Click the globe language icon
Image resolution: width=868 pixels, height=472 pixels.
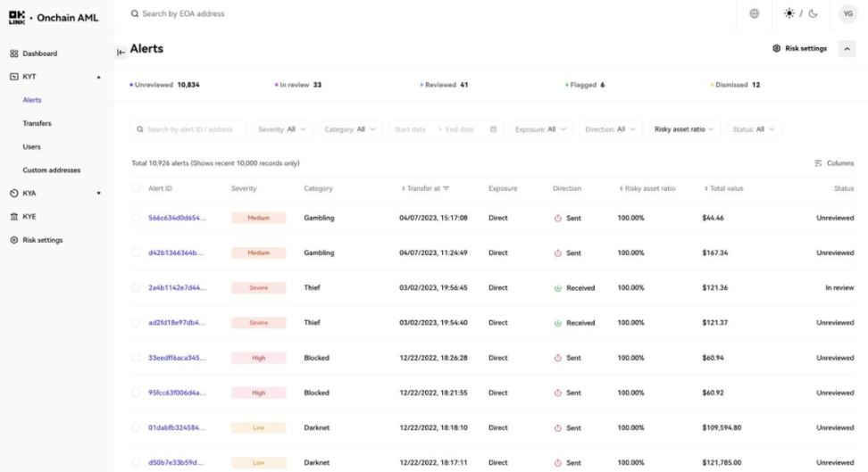point(755,13)
